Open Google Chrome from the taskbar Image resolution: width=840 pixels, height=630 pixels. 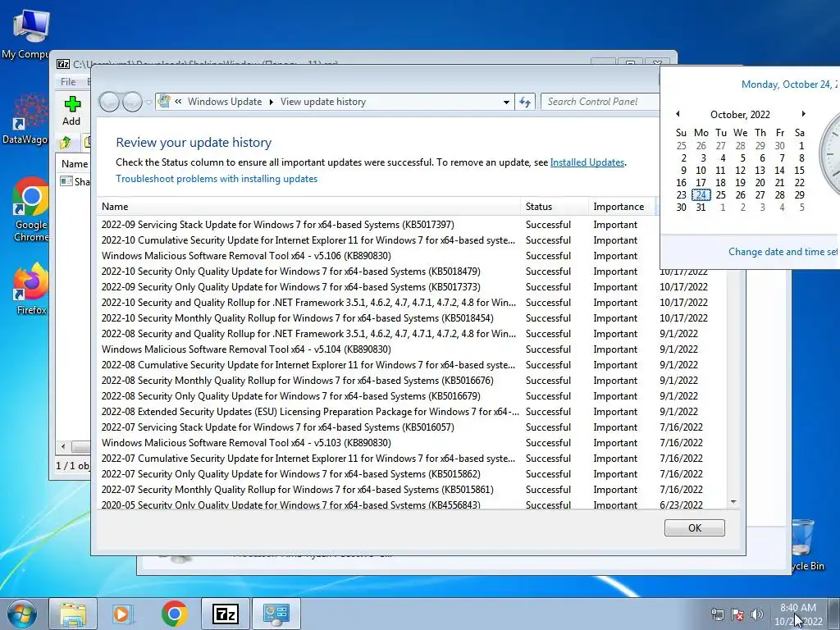[x=174, y=614]
